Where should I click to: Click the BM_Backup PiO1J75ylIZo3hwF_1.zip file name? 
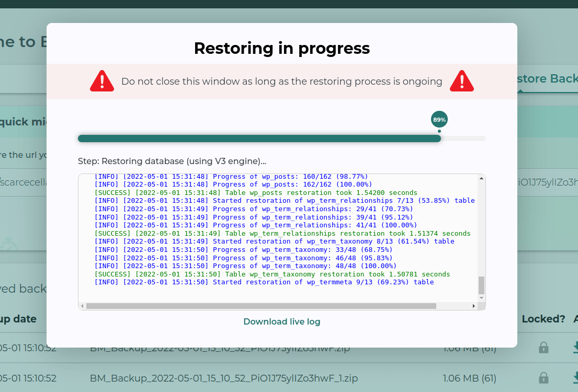[223, 378]
